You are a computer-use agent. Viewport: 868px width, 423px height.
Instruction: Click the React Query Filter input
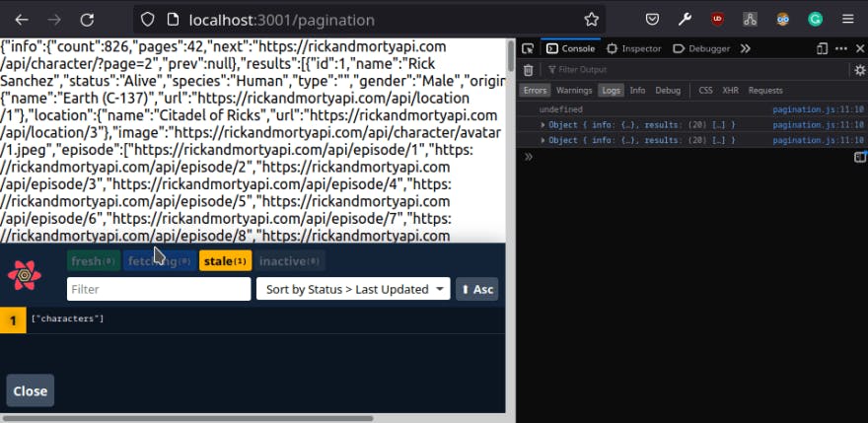coord(159,289)
